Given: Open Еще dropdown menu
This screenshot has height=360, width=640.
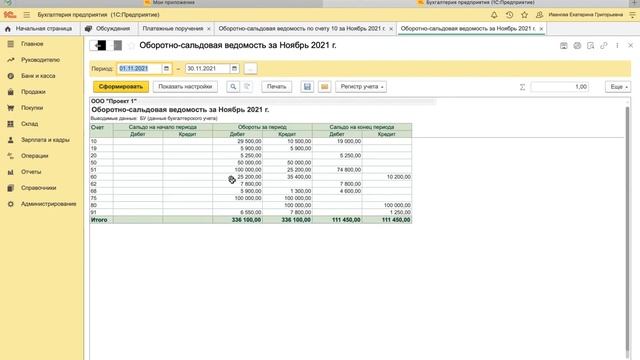Looking at the screenshot, I should (618, 87).
